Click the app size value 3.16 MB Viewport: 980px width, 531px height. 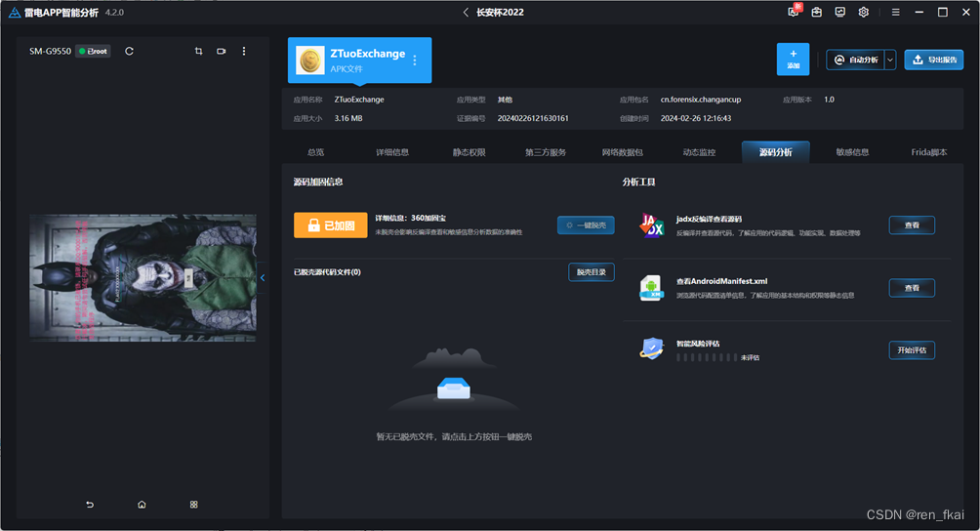[348, 118]
